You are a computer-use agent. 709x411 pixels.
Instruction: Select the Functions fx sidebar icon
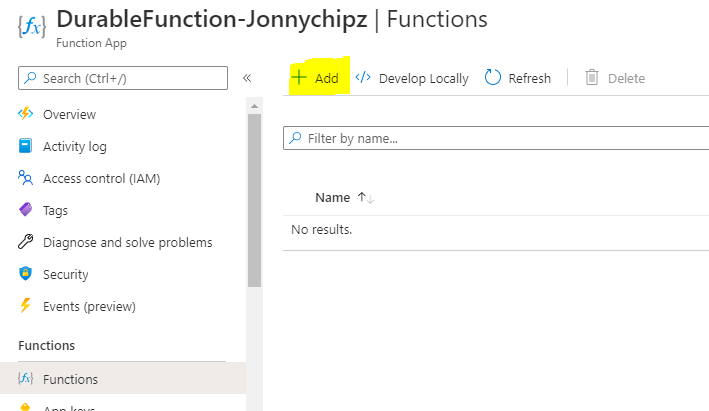tap(26, 379)
